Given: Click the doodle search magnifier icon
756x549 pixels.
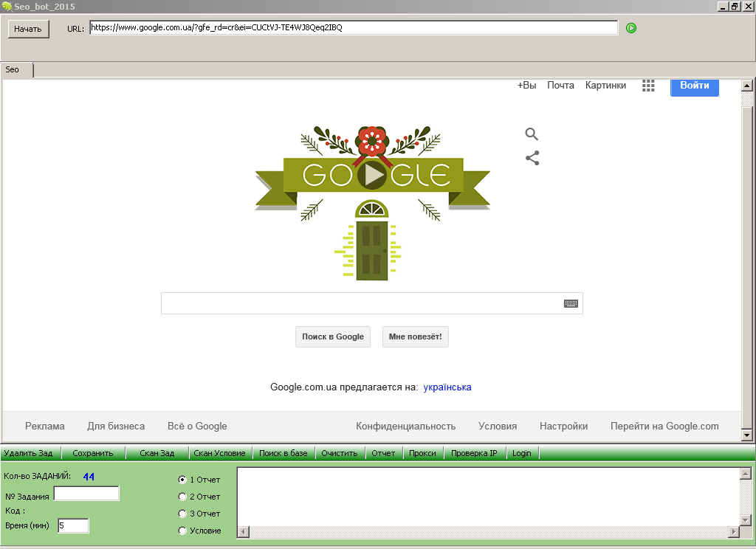Looking at the screenshot, I should tap(532, 134).
